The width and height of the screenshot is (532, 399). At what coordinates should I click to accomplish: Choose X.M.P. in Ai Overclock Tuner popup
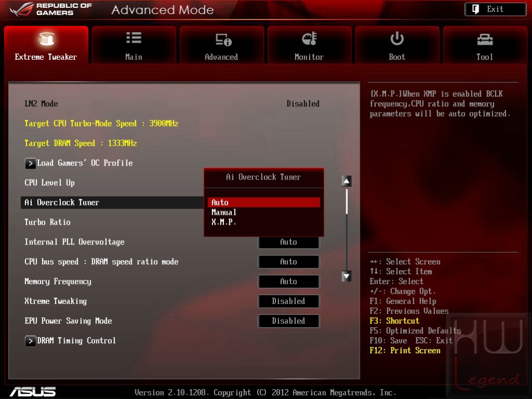point(263,222)
